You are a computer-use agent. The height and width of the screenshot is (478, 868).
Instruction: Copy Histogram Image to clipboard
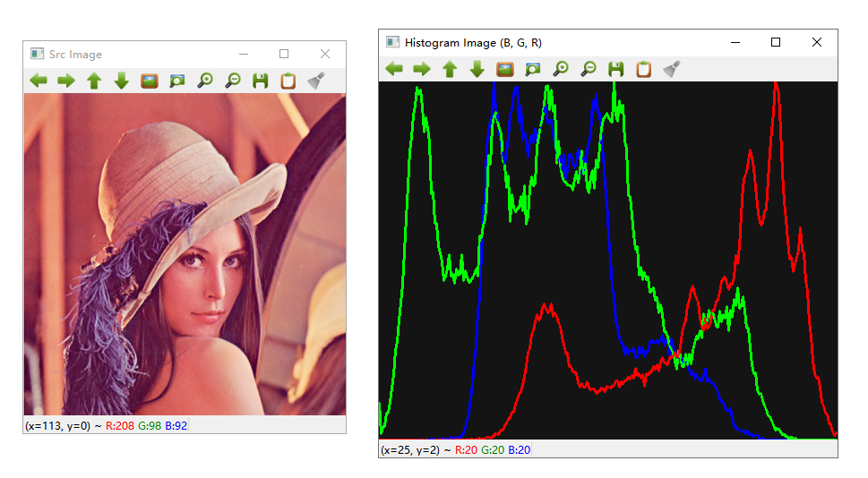(644, 69)
